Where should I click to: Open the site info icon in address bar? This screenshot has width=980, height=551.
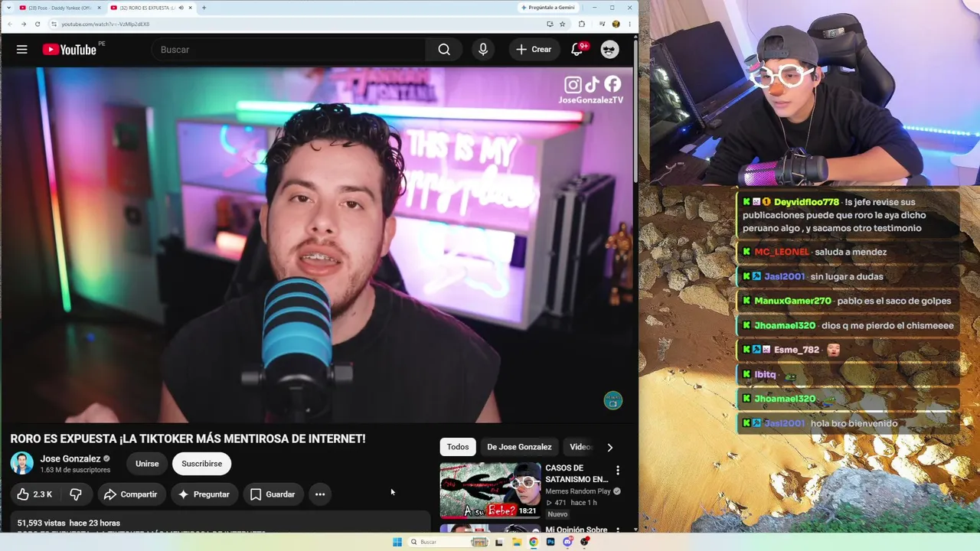pyautogui.click(x=54, y=24)
